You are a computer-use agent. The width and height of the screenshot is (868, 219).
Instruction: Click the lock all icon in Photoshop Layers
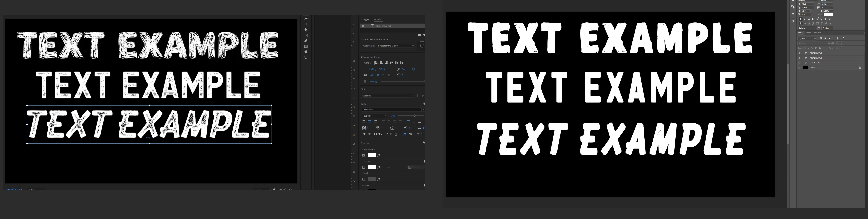click(x=820, y=48)
